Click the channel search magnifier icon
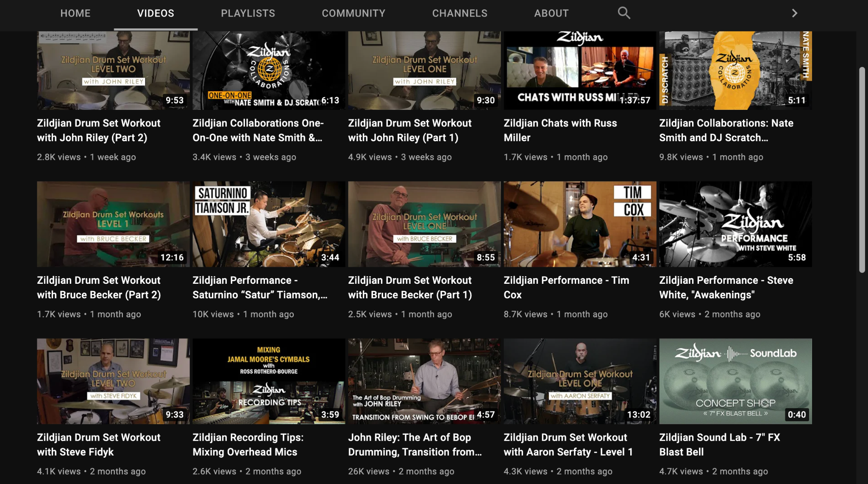The width and height of the screenshot is (868, 484). [x=623, y=13]
